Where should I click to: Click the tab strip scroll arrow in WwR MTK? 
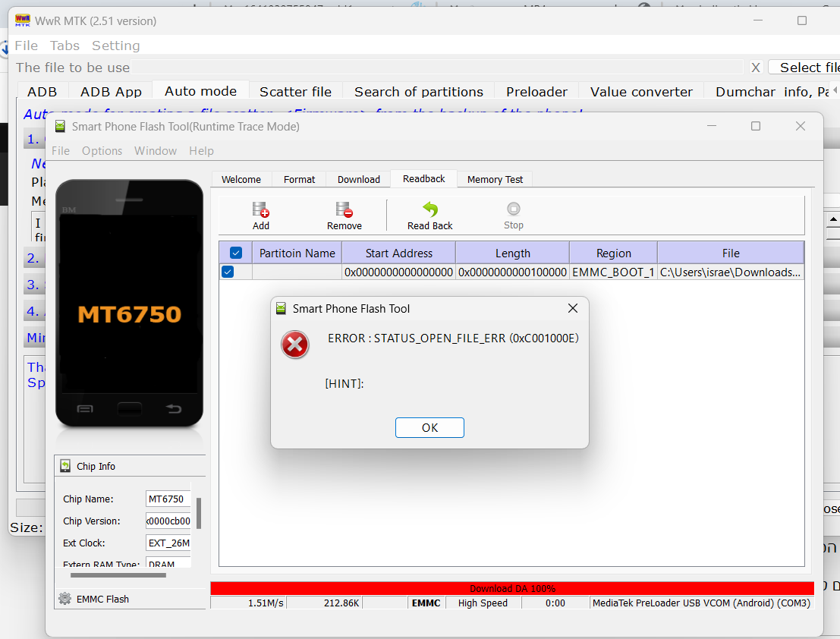point(834,90)
